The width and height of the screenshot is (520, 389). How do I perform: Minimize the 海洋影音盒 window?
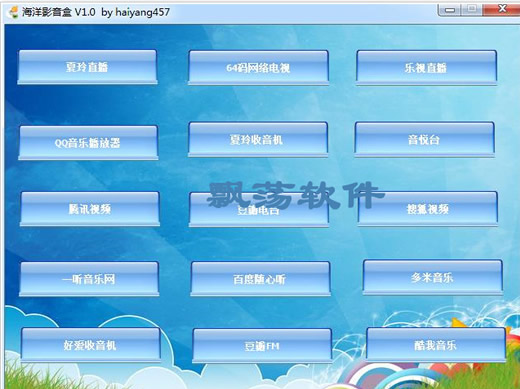pos(450,10)
